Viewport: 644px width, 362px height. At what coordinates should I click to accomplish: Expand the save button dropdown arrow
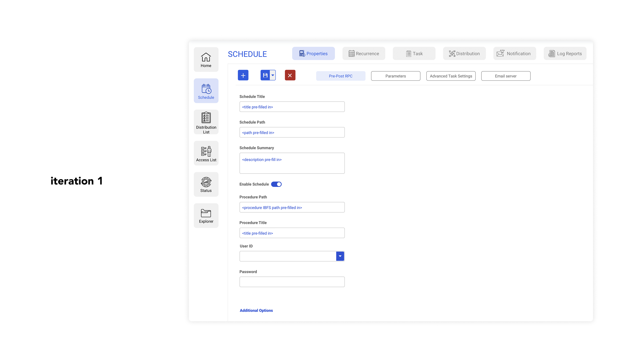pyautogui.click(x=273, y=75)
